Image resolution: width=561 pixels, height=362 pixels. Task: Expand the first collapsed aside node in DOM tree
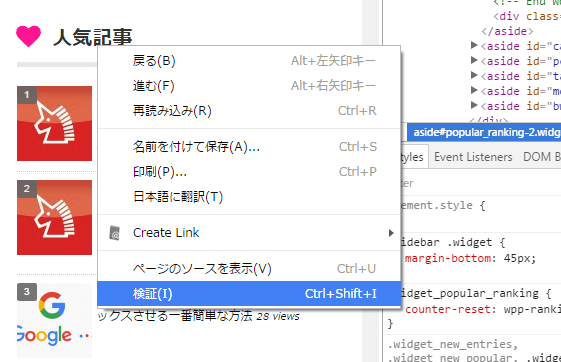pyautogui.click(x=474, y=45)
